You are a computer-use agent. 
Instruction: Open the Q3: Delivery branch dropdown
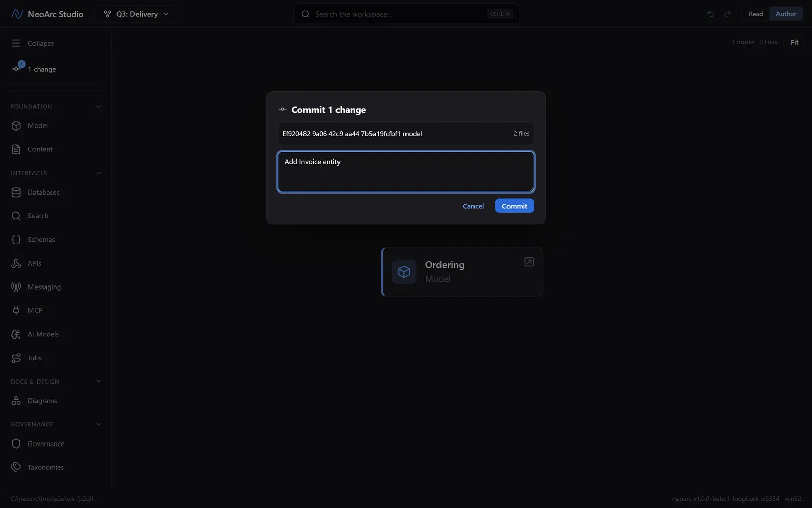tap(136, 14)
